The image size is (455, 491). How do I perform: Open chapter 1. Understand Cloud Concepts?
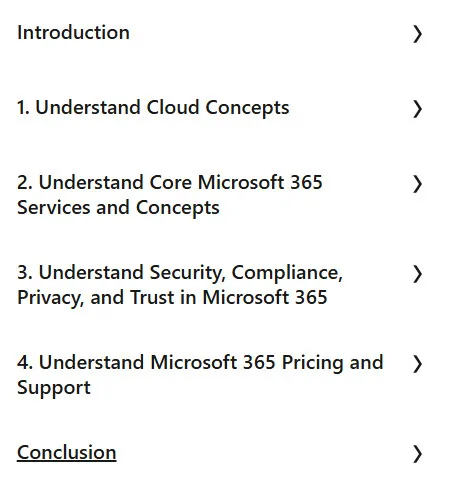click(x=153, y=108)
